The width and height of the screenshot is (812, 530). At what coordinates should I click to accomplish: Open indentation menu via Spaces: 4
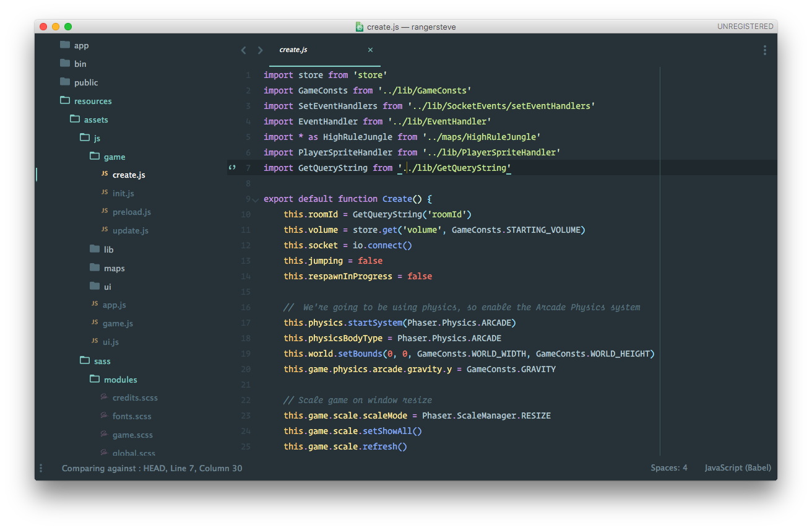coord(669,467)
